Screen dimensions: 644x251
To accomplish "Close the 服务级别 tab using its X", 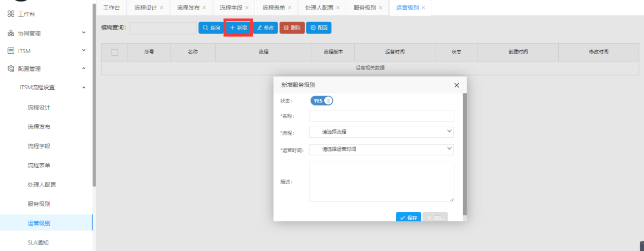I will point(381,8).
